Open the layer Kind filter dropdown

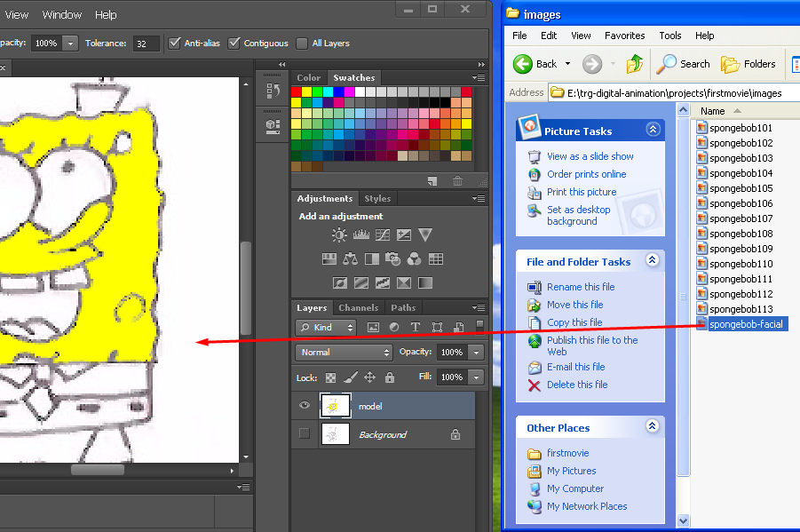click(326, 327)
